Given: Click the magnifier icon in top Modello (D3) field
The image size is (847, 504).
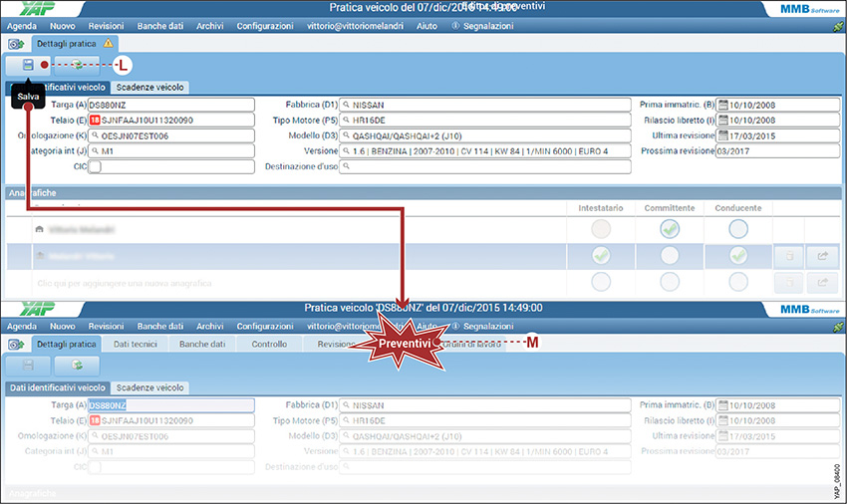Looking at the screenshot, I should pyautogui.click(x=346, y=135).
